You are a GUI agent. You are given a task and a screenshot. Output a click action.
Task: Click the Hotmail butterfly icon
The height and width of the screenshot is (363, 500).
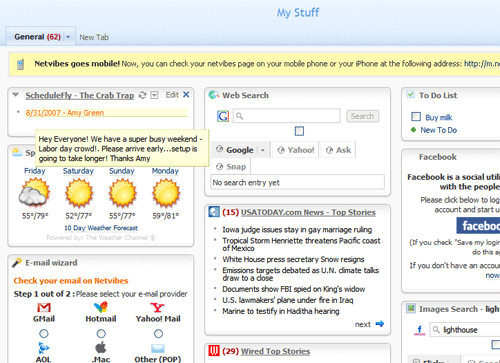[101, 307]
